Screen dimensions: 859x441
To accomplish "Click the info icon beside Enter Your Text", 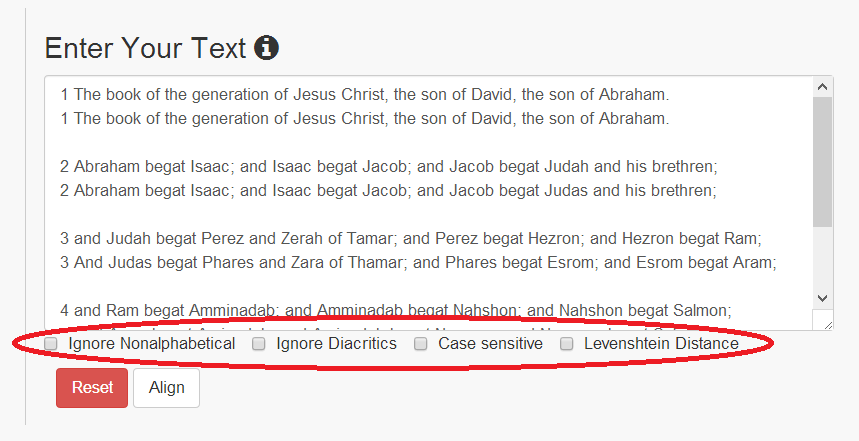I will pos(266,47).
